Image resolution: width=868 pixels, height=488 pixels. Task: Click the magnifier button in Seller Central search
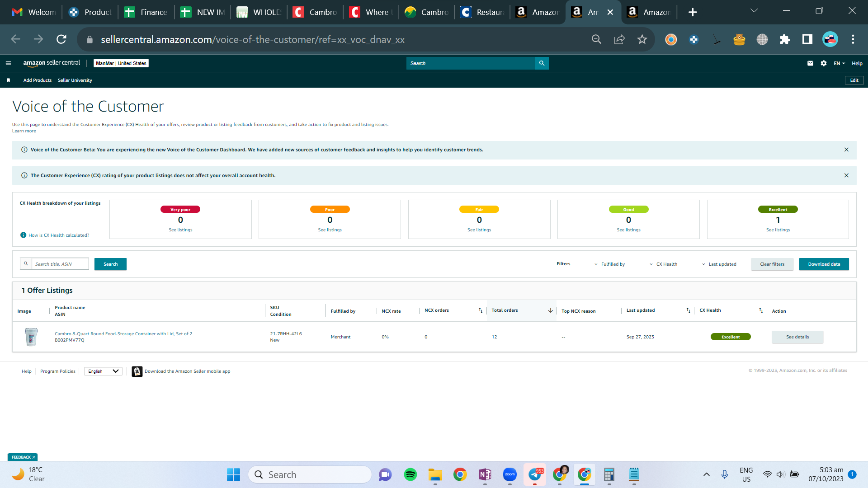pos(542,63)
